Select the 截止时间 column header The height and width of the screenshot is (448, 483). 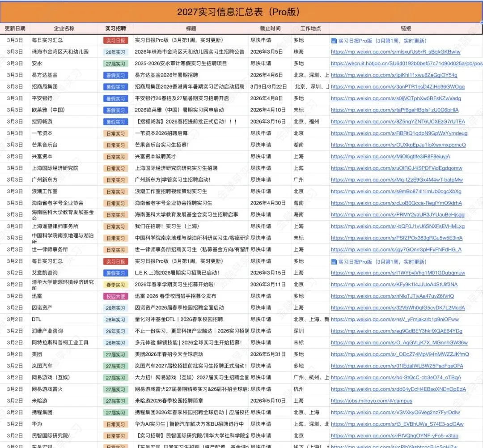270,28
